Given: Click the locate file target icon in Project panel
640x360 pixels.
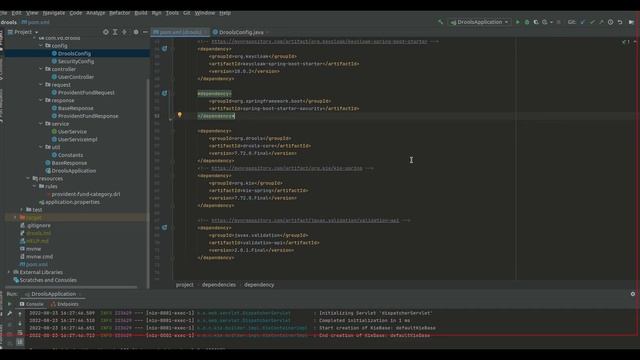Looking at the screenshot, I should [106, 32].
